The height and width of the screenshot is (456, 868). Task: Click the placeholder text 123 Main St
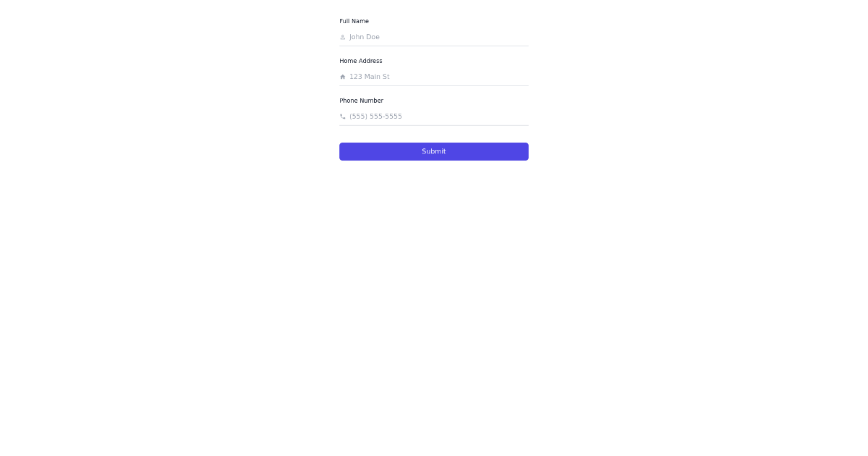[369, 77]
